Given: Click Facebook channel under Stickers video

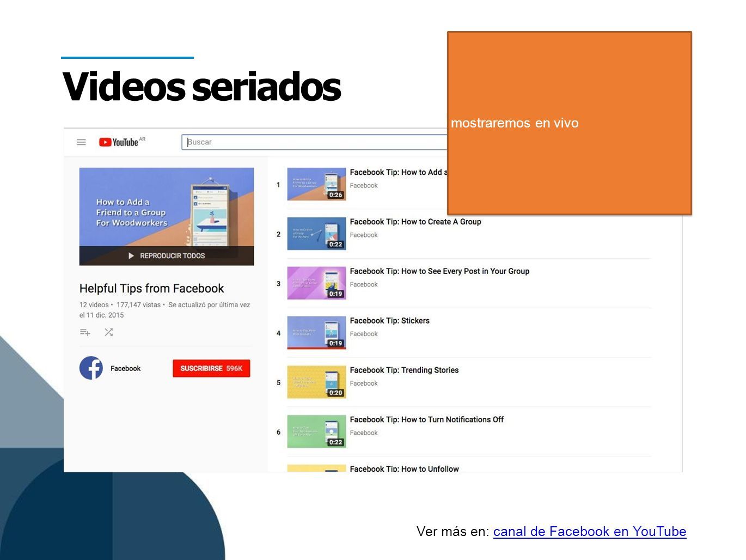Looking at the screenshot, I should tap(364, 334).
